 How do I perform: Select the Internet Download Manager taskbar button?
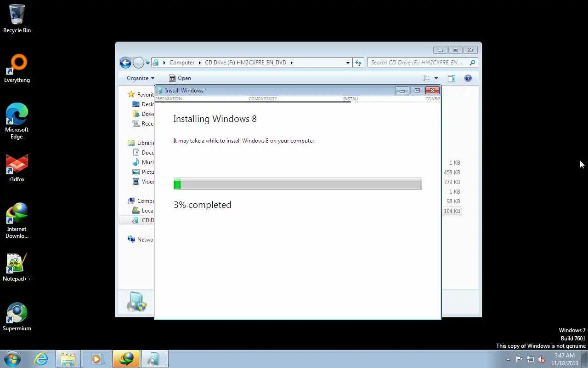pyautogui.click(x=126, y=359)
